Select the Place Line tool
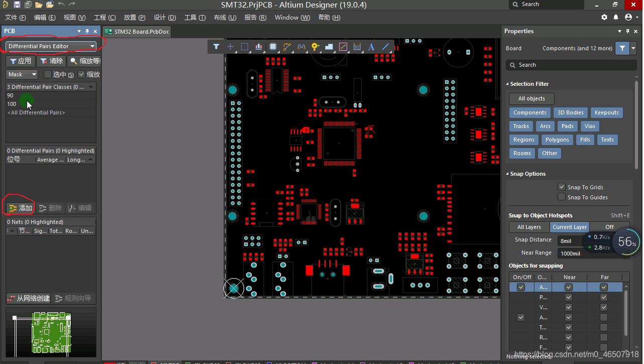 click(385, 47)
